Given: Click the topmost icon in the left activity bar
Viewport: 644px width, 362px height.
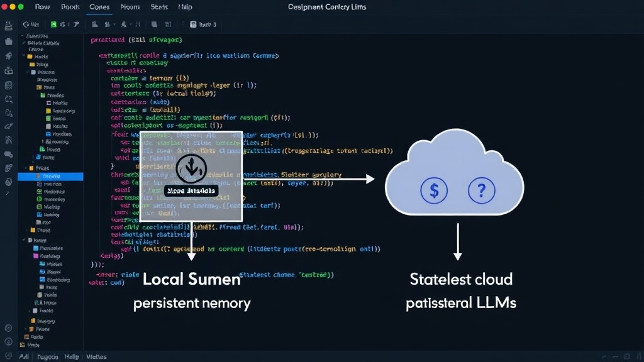Looking at the screenshot, I should click(x=8, y=26).
